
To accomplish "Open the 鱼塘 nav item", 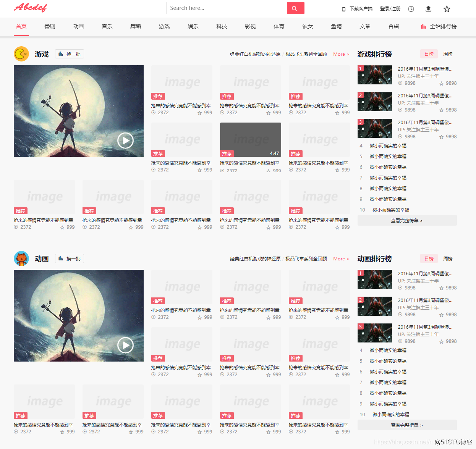I will [336, 26].
